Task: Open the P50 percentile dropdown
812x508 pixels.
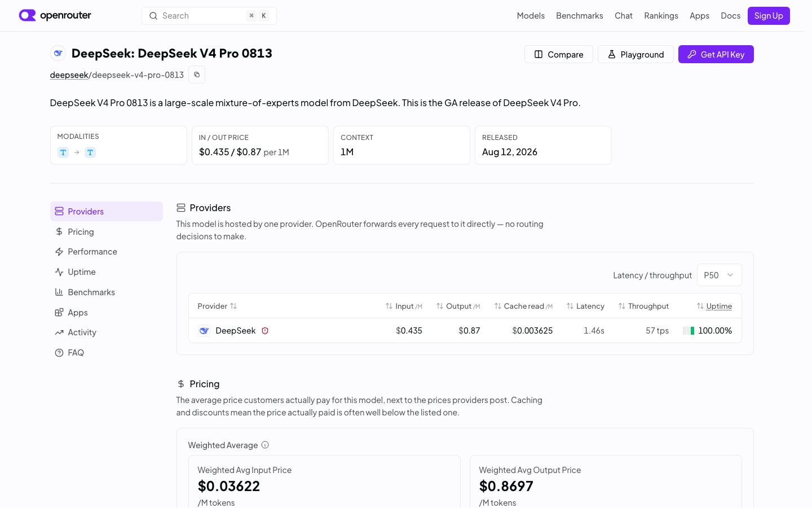Action: [719, 275]
